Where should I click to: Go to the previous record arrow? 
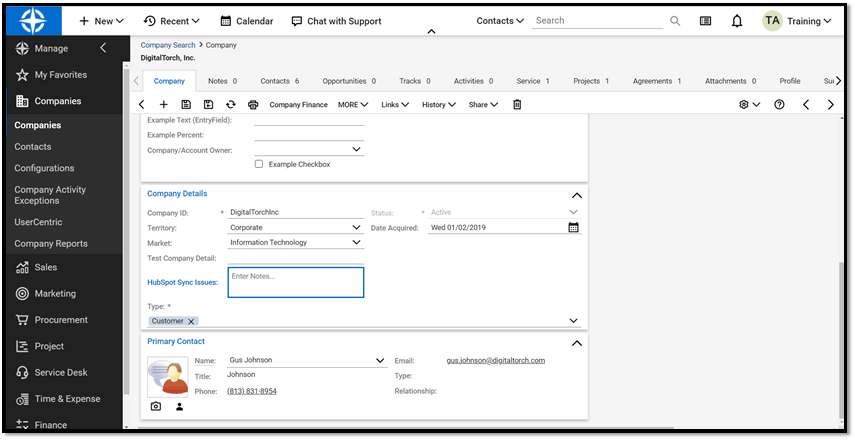point(806,105)
